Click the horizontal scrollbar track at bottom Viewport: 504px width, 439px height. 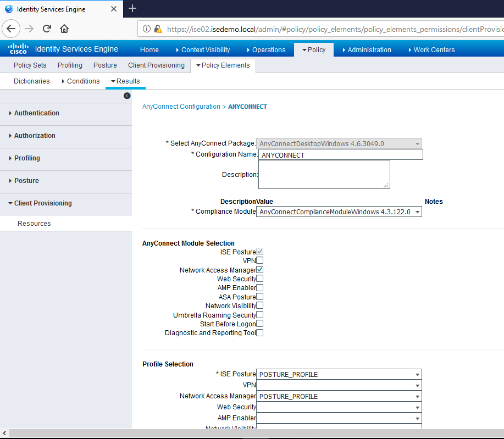tap(257, 433)
